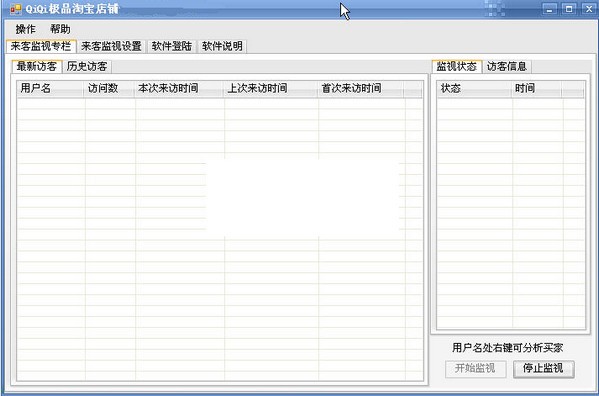
Task: Click the 状态 column header
Action: pyautogui.click(x=474, y=89)
